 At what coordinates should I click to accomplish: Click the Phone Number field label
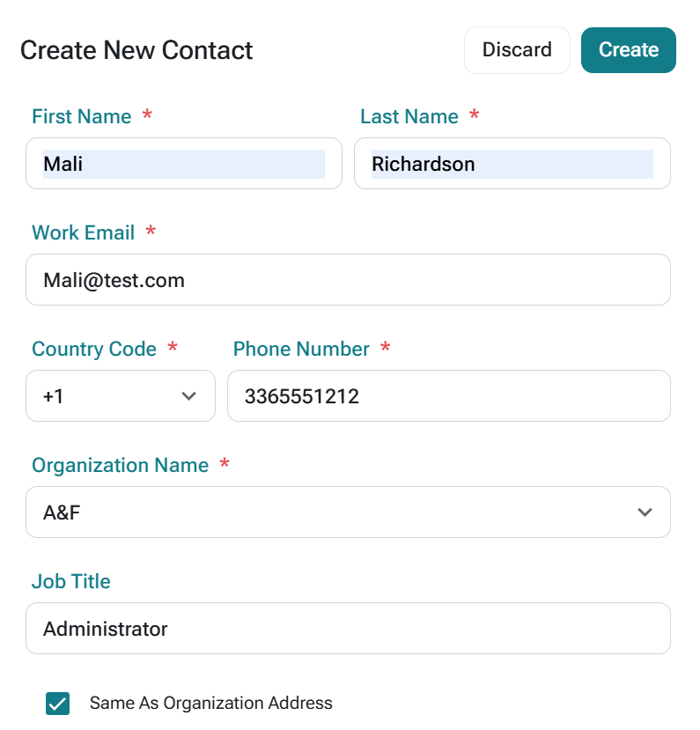[x=301, y=350]
